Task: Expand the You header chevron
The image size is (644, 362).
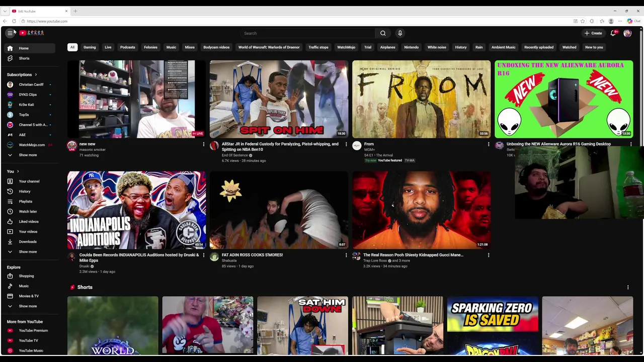Action: tap(18, 171)
